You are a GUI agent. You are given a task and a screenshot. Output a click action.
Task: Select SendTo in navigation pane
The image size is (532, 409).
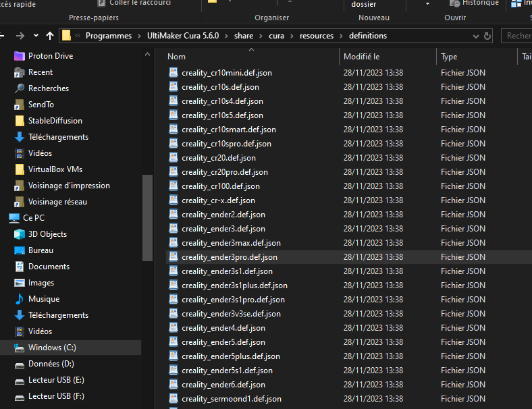click(41, 105)
